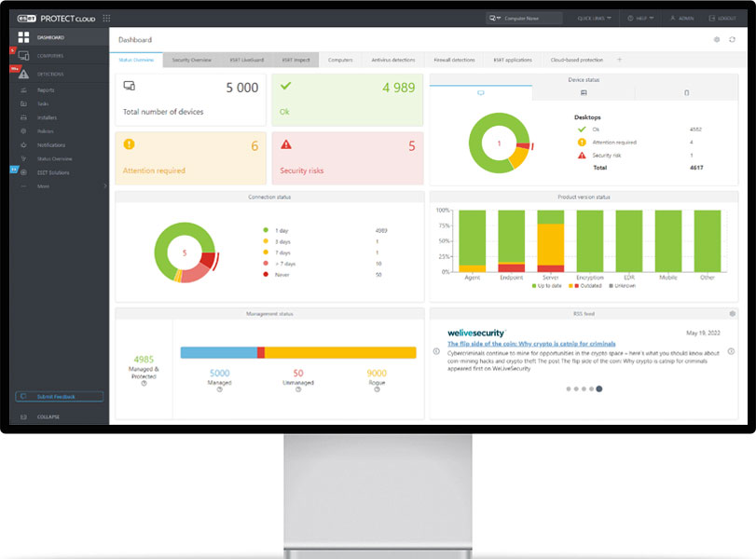Switch to the ESET Inspect tab
The image size is (756, 559).
pos(296,60)
